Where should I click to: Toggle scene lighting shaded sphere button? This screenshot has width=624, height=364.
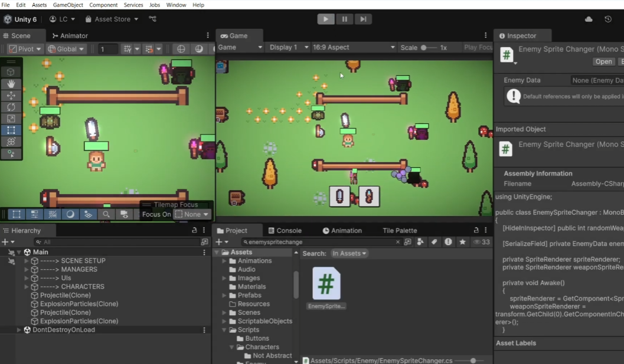[199, 48]
